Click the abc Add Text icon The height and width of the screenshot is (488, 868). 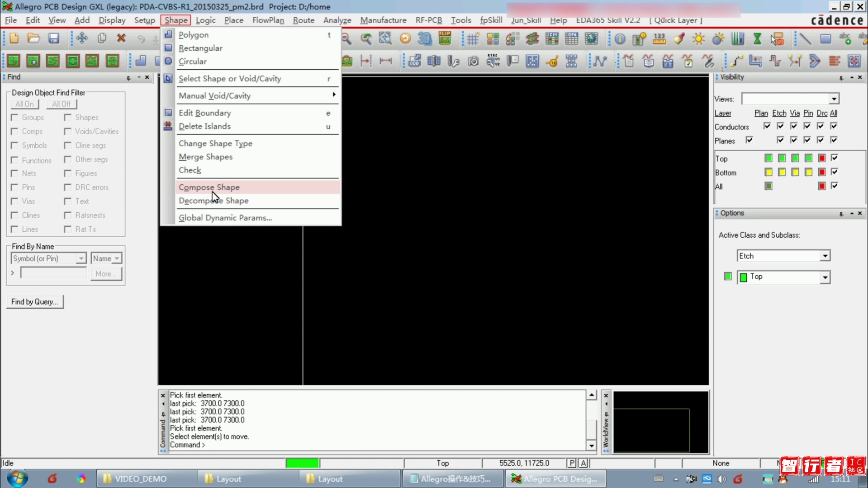coord(845,38)
